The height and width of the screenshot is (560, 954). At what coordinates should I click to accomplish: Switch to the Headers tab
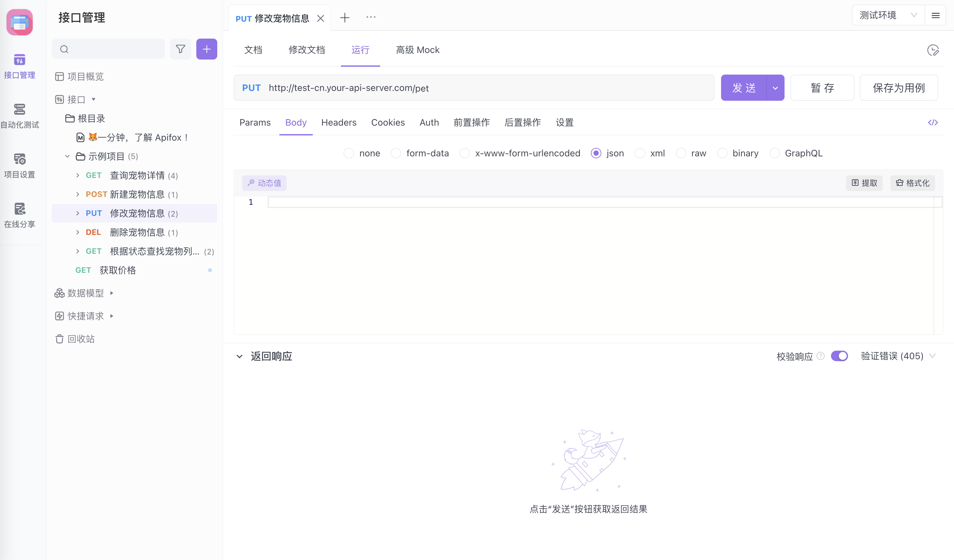[339, 123]
